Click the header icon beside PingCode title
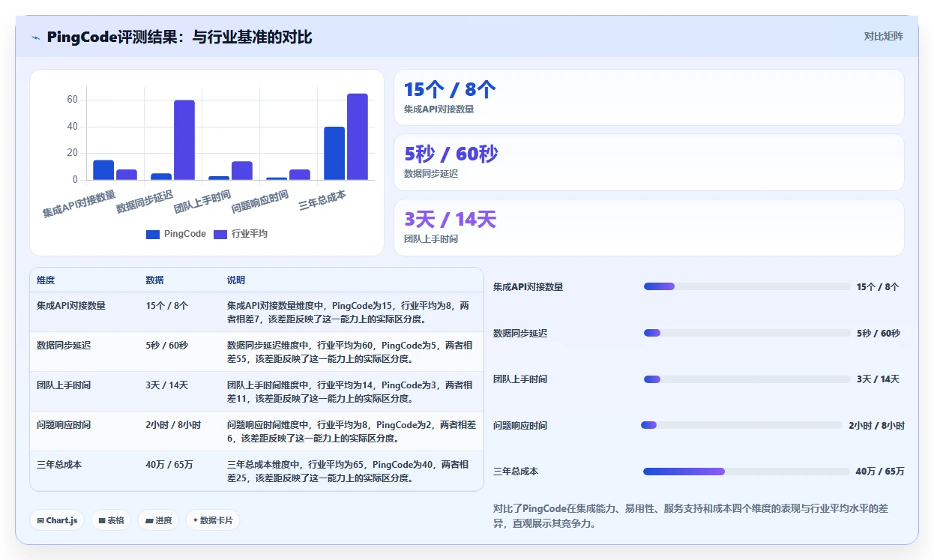 pyautogui.click(x=36, y=37)
